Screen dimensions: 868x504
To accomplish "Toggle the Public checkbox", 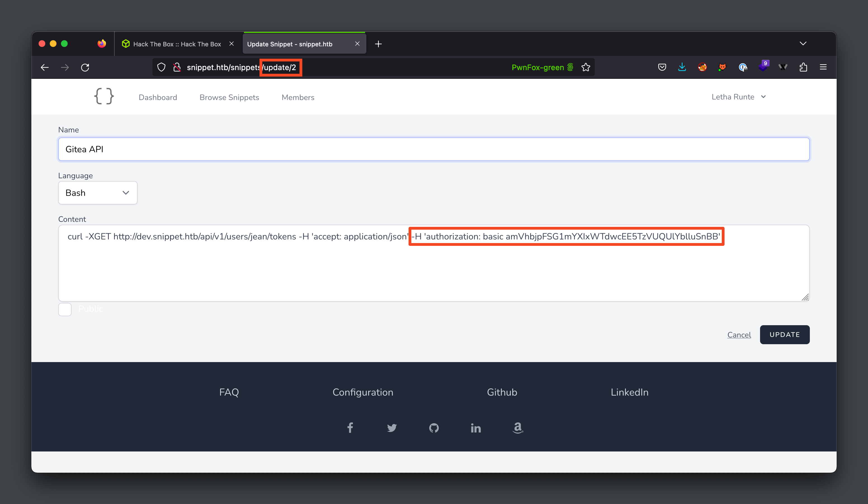I will click(x=65, y=309).
